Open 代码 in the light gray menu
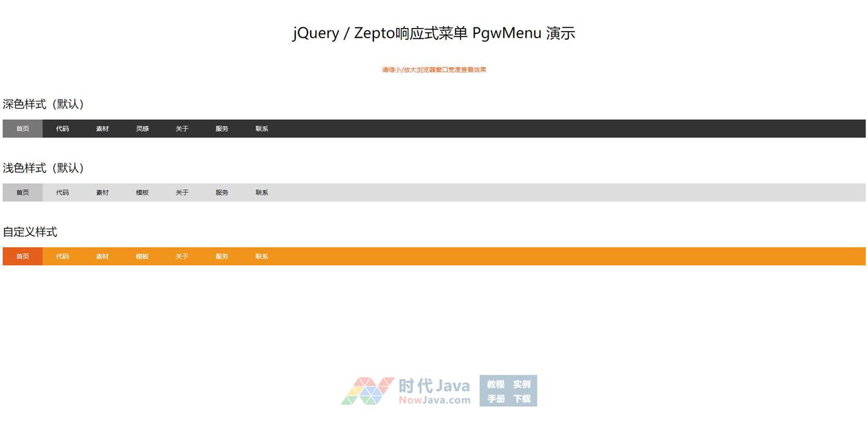 62,192
